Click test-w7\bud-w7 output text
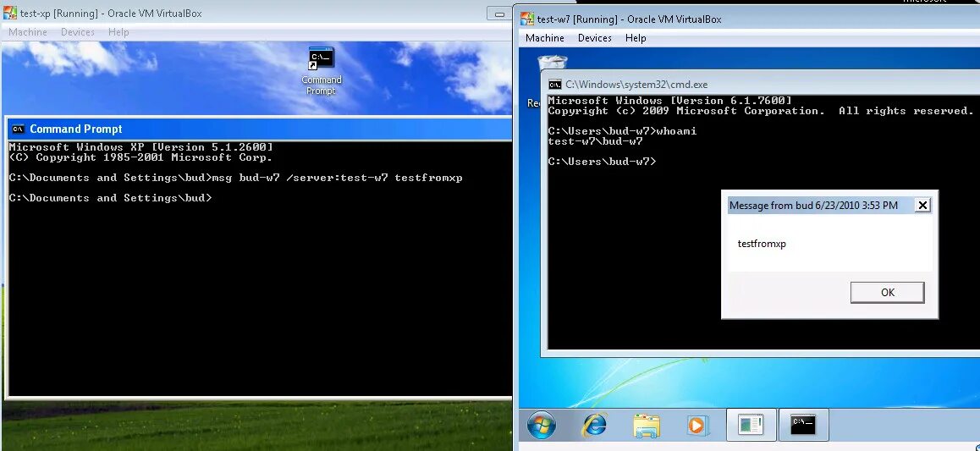The width and height of the screenshot is (980, 451). [x=595, y=141]
